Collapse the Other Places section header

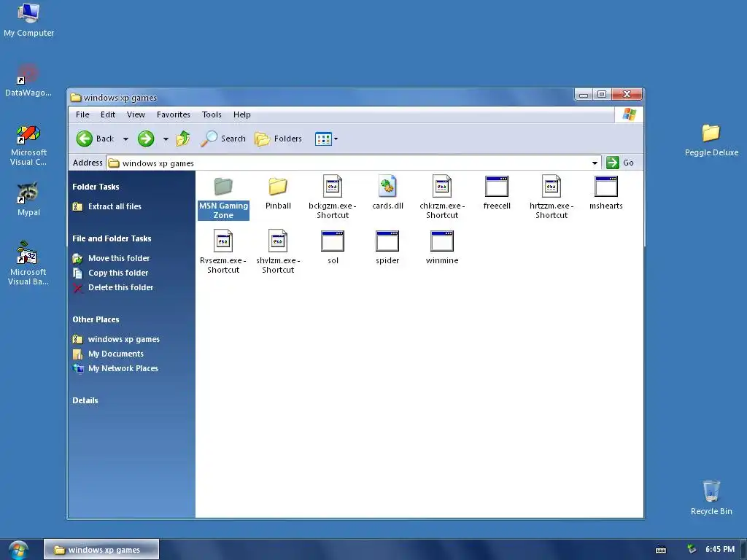point(96,319)
